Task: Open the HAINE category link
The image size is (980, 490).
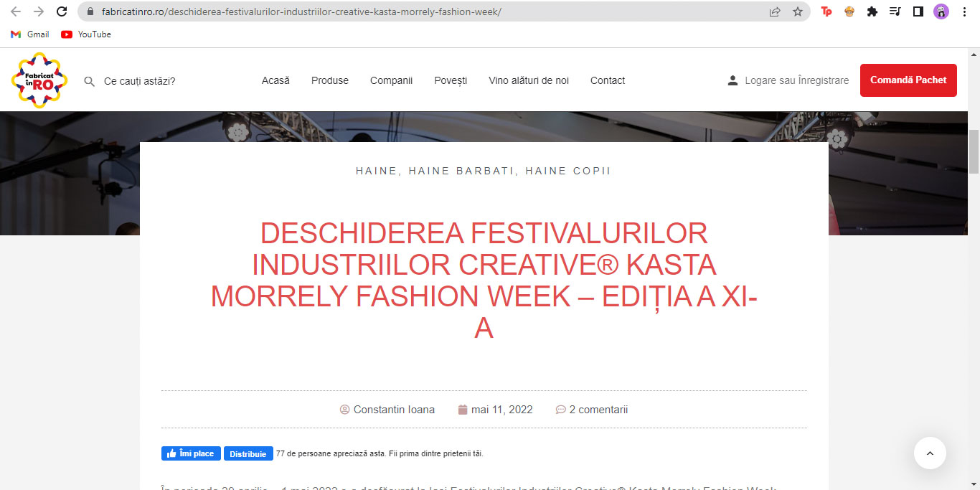Action: pyautogui.click(x=377, y=171)
